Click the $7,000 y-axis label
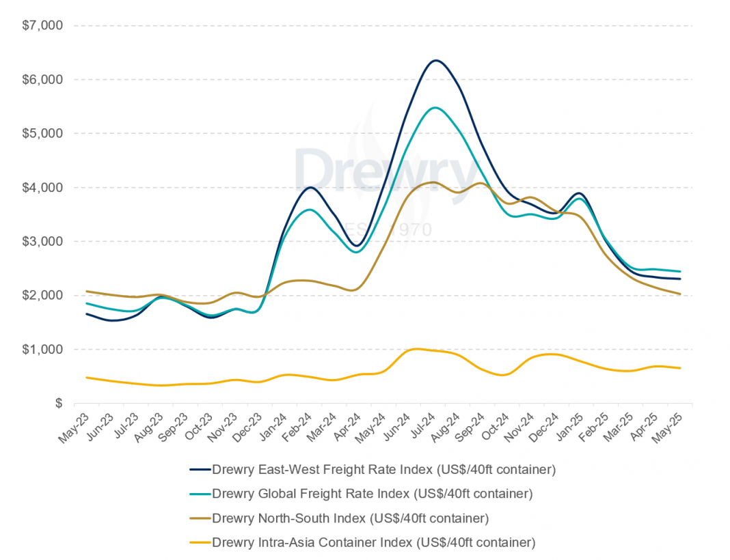 point(42,25)
